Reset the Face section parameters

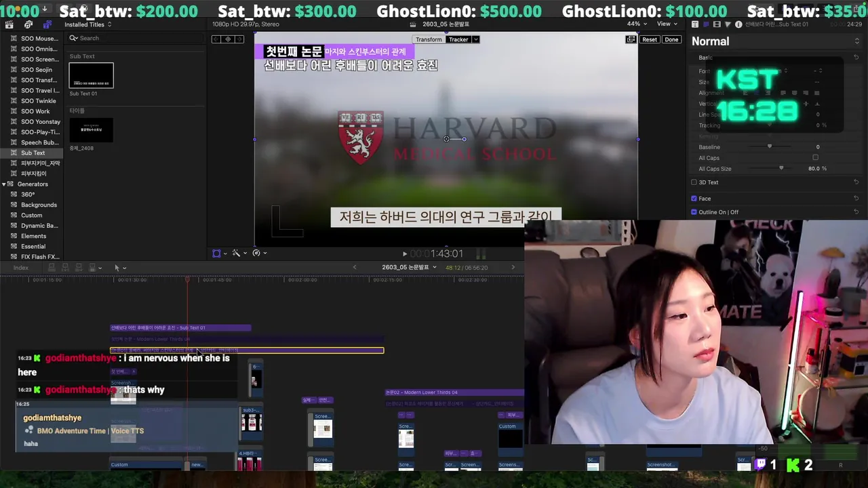[856, 199]
